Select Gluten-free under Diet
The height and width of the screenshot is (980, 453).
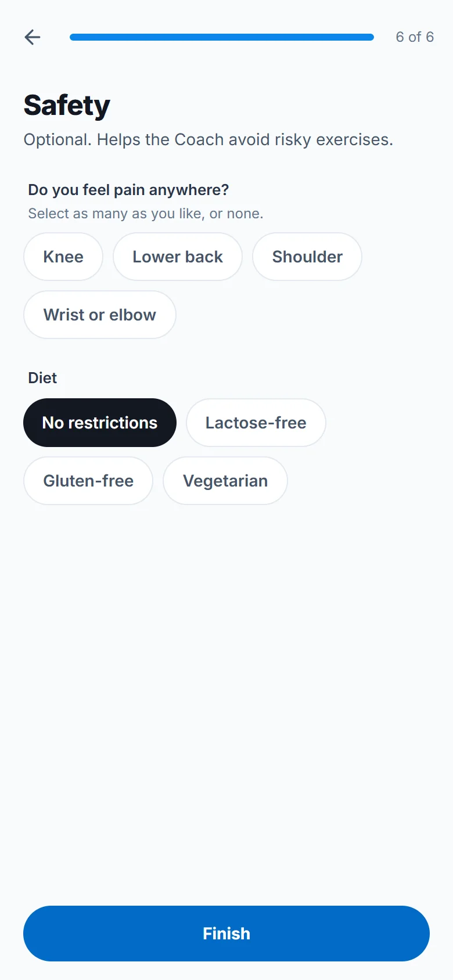click(88, 481)
